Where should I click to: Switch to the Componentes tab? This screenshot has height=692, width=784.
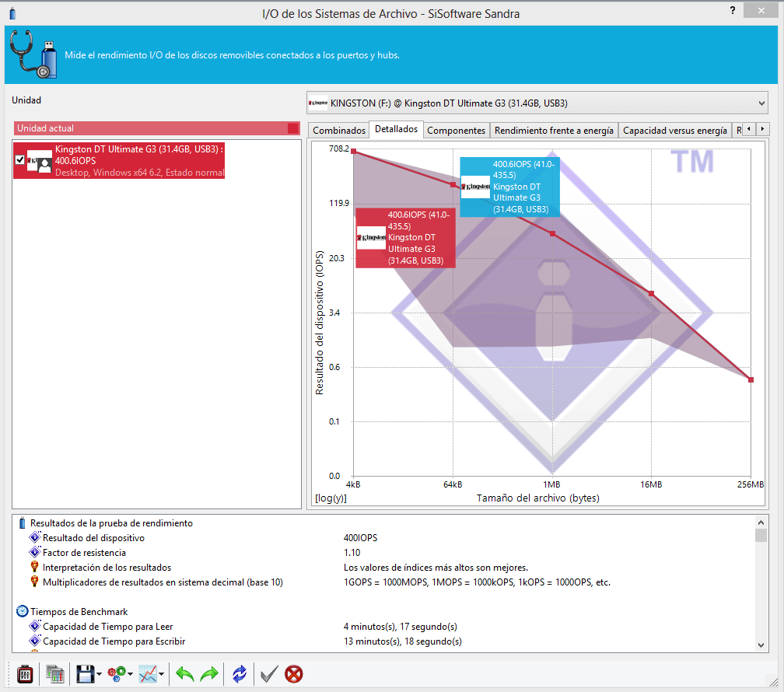tap(456, 131)
